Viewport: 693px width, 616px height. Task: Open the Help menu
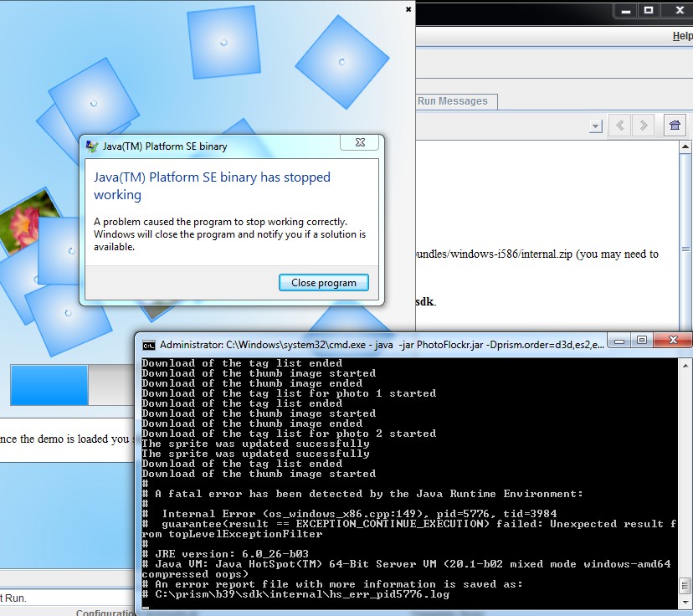pos(682,36)
